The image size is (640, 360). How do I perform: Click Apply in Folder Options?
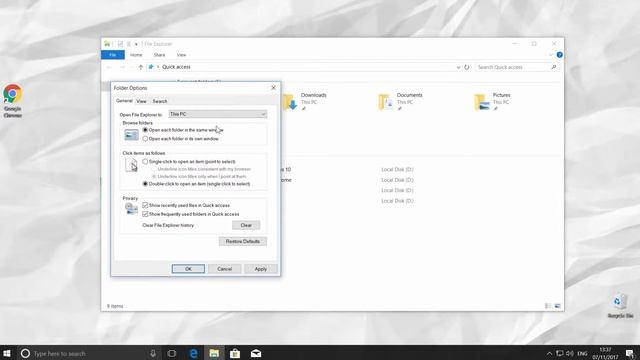tap(261, 269)
